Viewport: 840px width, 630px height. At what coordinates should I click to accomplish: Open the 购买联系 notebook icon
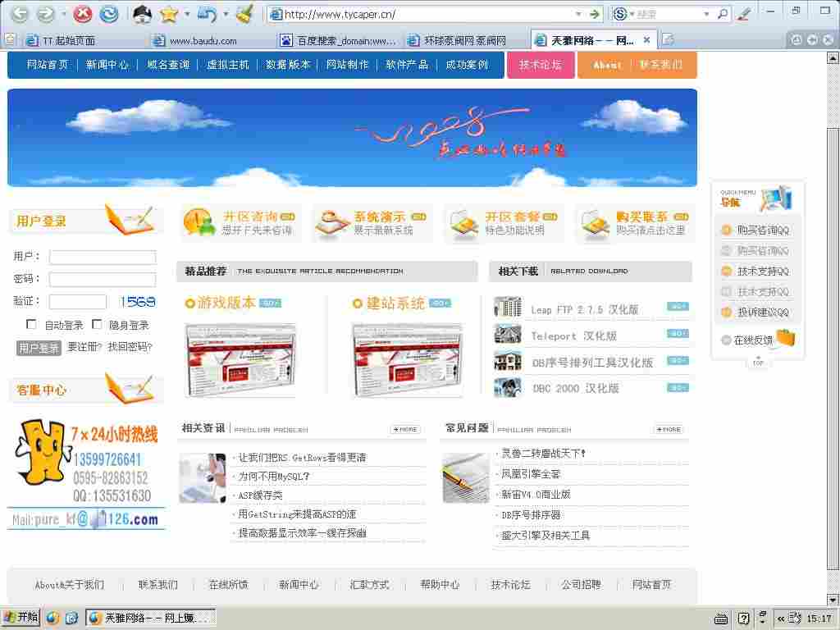594,223
